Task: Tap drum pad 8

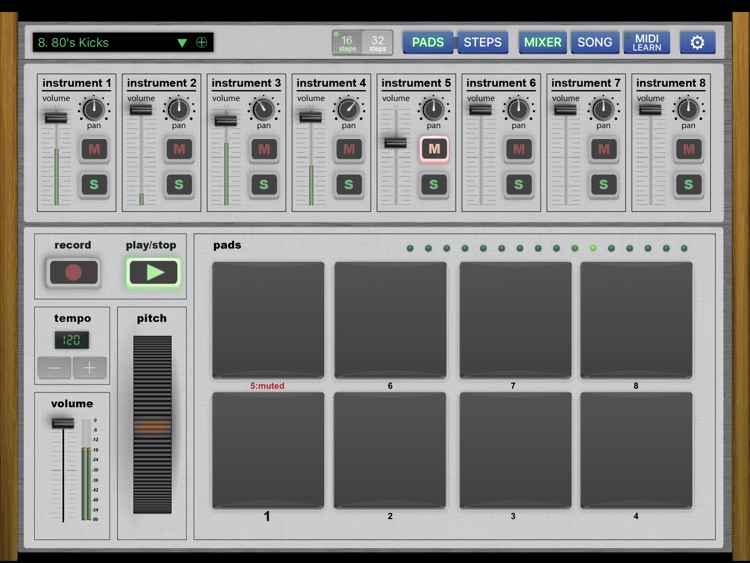Action: pos(636,320)
